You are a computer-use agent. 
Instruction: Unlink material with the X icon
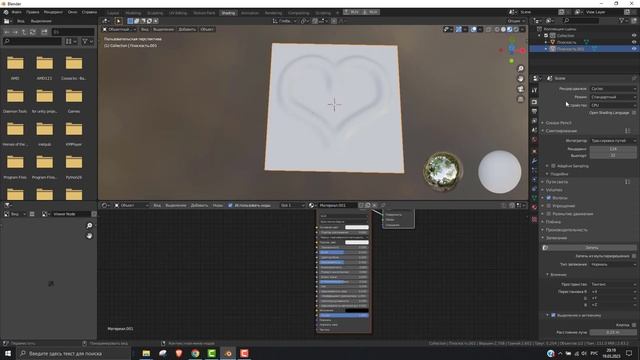(374, 205)
